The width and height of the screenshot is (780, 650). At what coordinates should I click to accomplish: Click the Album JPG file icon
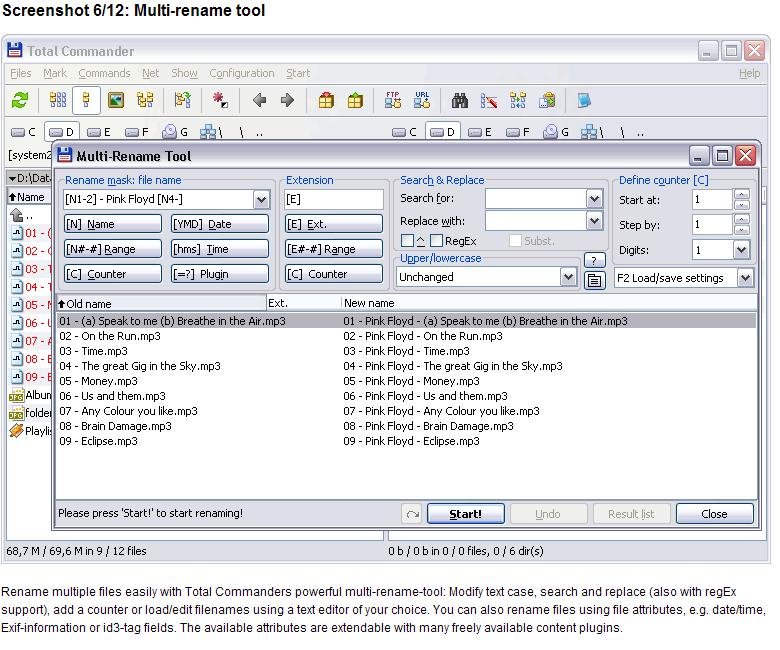pos(16,395)
